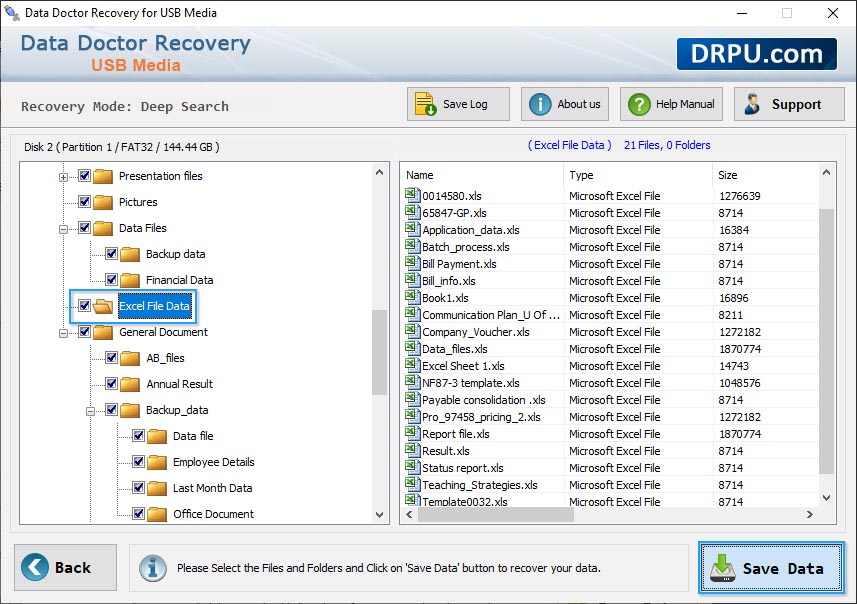Image resolution: width=857 pixels, height=604 pixels.
Task: Uncheck the General Document checkbox
Action: pyautogui.click(x=84, y=331)
